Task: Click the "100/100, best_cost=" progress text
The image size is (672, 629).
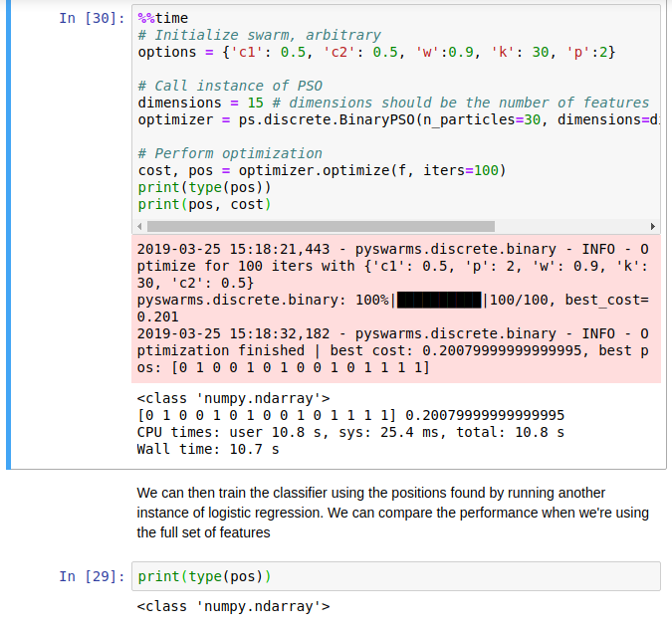Action: (x=569, y=300)
